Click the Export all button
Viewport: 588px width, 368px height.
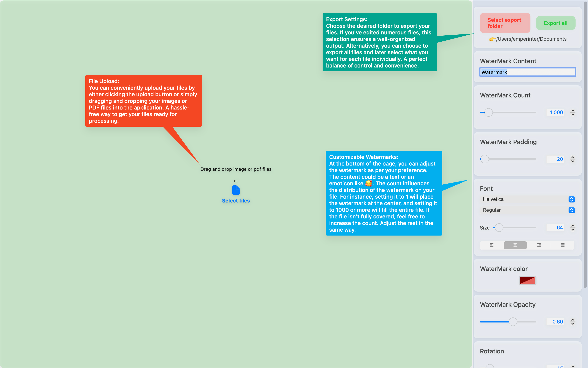(555, 23)
